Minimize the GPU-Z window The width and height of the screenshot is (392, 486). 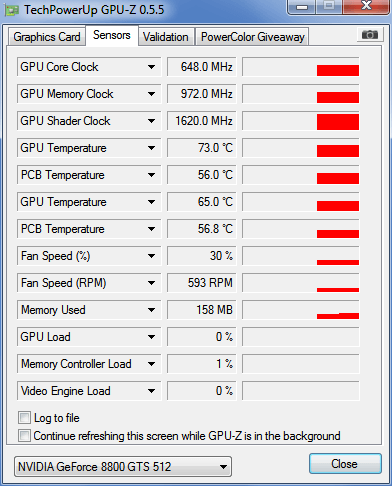(301, 7)
